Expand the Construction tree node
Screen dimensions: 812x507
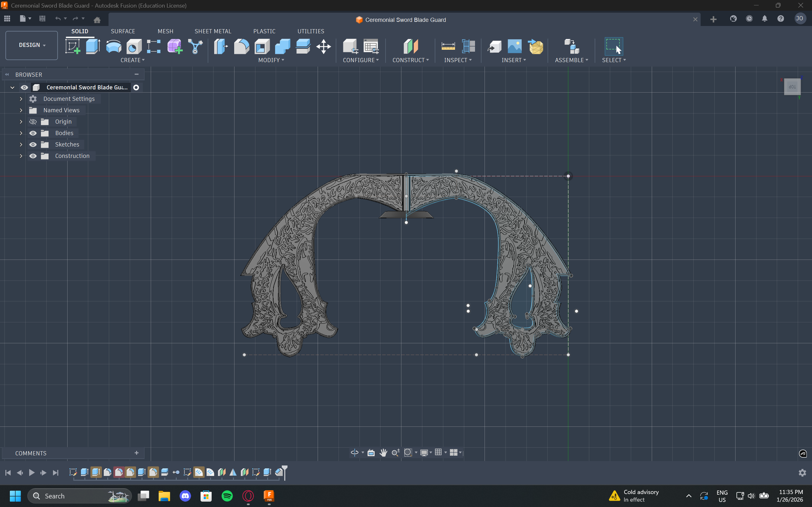click(21, 156)
